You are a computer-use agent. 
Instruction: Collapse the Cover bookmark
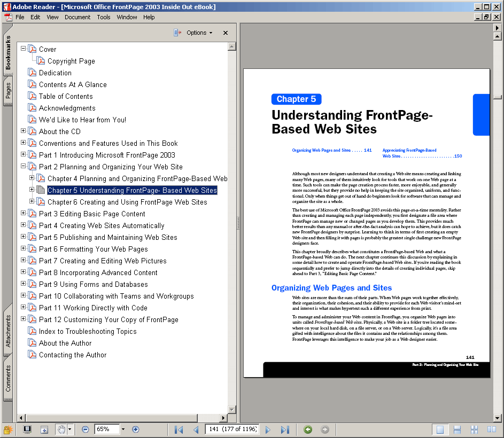23,49
